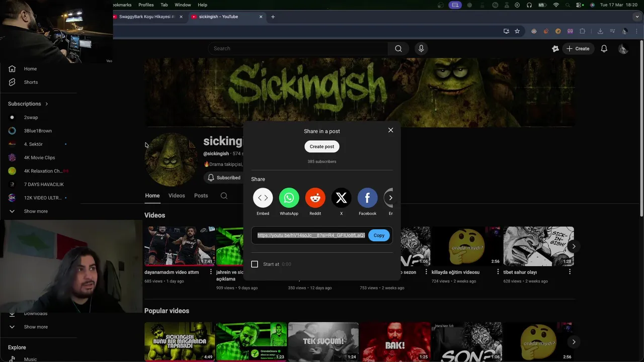Select the channel Home tab

click(152, 196)
